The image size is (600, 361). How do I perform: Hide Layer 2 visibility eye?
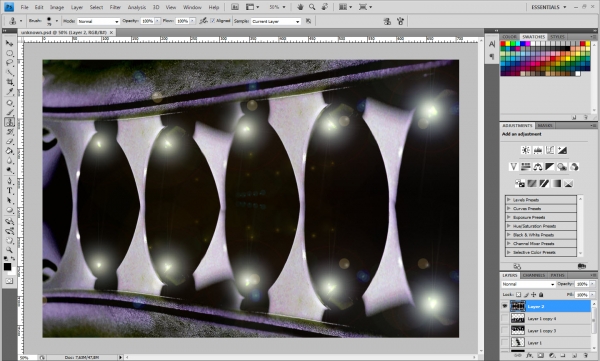pos(505,306)
